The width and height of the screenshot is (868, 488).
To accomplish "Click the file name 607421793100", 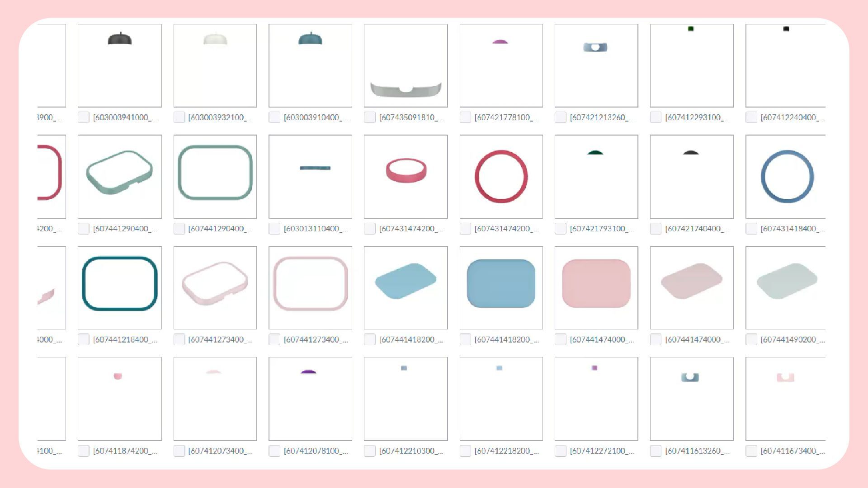I will coord(602,229).
